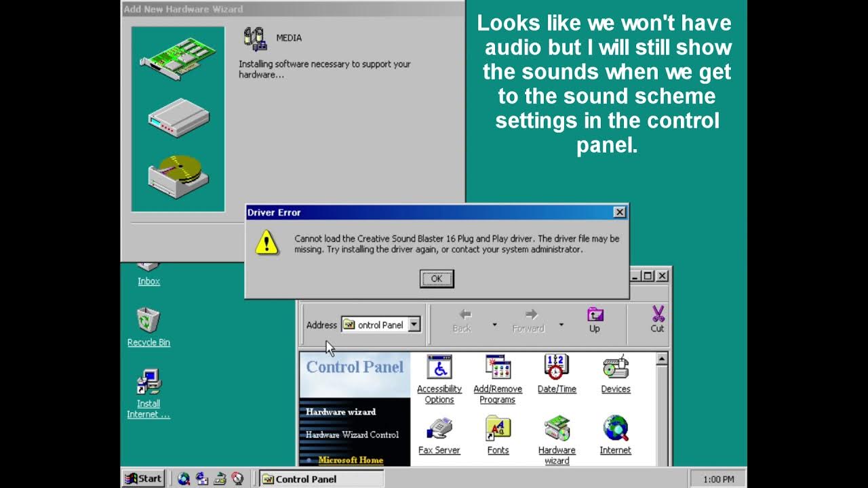Screen dimensions: 868x488
Task: Click the Back toolbar button
Action: click(462, 321)
